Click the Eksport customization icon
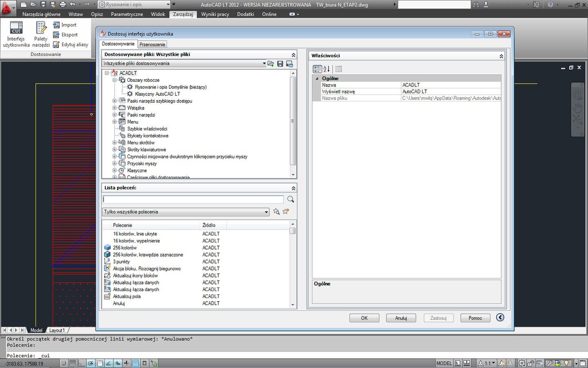The height and width of the screenshot is (368, 588). pyautogui.click(x=65, y=35)
